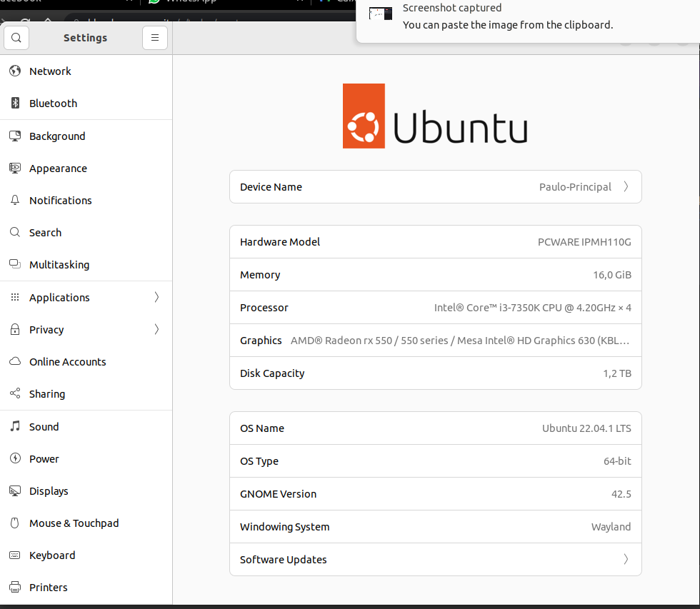This screenshot has width=700, height=609.
Task: Expand Applications submenu chevron
Action: tap(156, 297)
